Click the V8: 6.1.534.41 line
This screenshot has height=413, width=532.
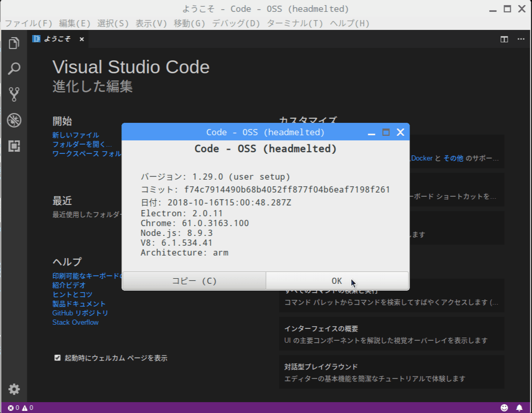click(177, 243)
